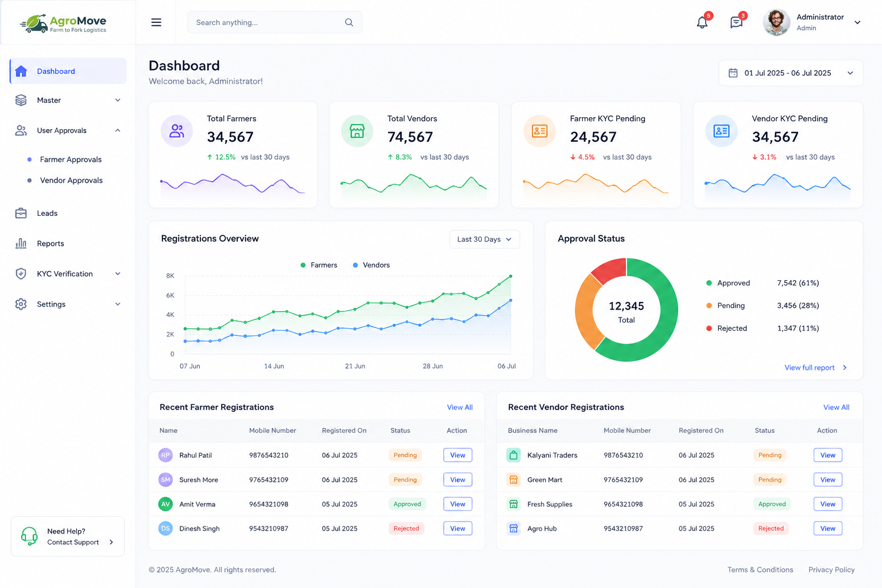Open the date range dropdown
This screenshot has height=588, width=882.
pos(791,73)
